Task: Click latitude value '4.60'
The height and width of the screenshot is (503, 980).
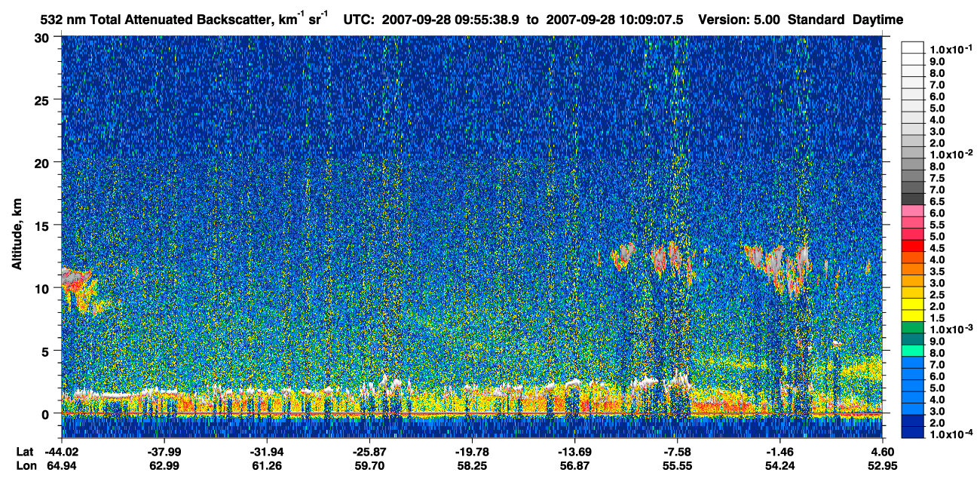Action: [x=884, y=452]
